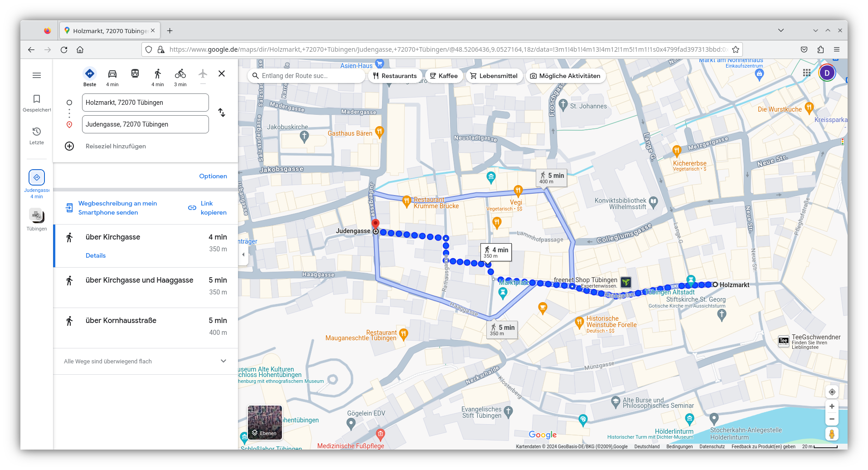This screenshot has width=868, height=470.
Task: Swap start and destination locations
Action: (x=222, y=113)
